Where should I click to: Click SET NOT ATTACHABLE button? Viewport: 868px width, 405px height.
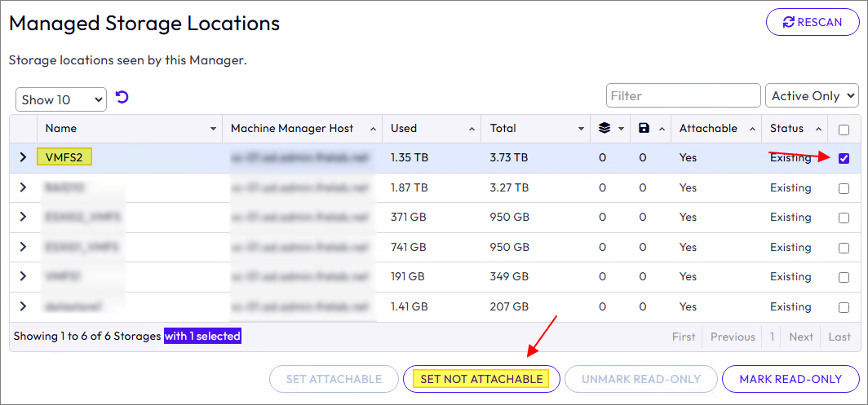[481, 379]
